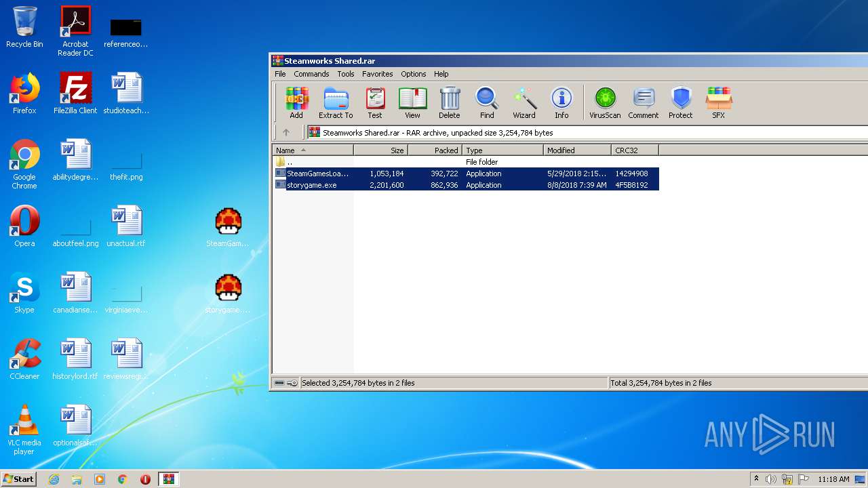Image resolution: width=868 pixels, height=488 pixels.
Task: Click the Add toolbar icon in WinRAR
Action: (x=296, y=103)
